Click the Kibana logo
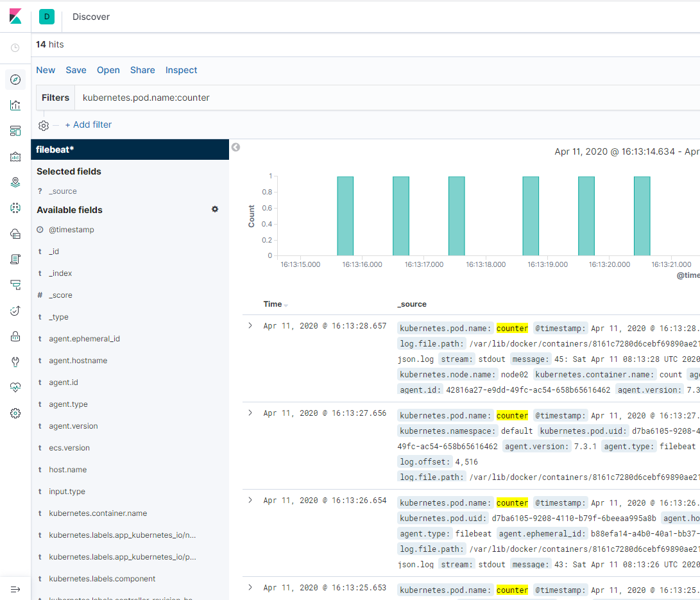The width and height of the screenshot is (700, 600). (x=15, y=17)
